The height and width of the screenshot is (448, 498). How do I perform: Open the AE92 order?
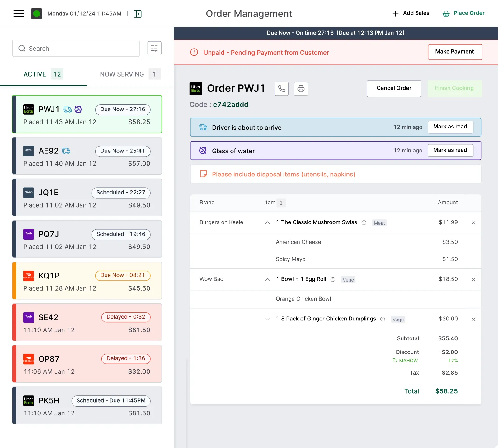pyautogui.click(x=87, y=156)
